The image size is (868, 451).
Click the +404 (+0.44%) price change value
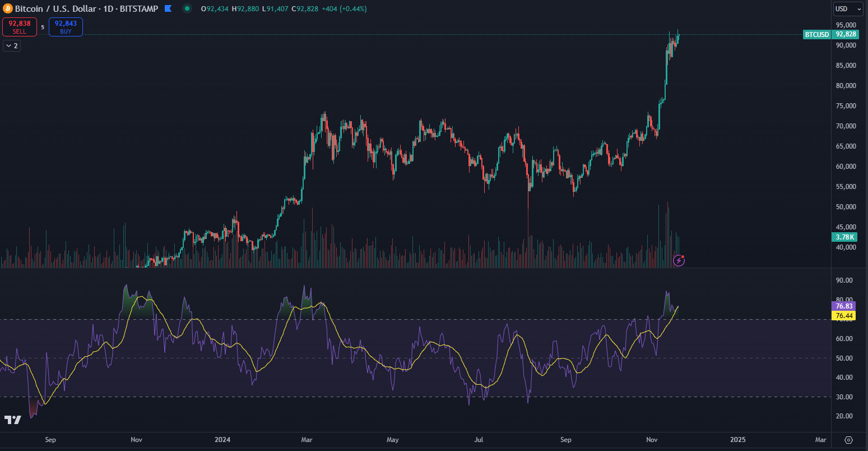click(x=342, y=8)
